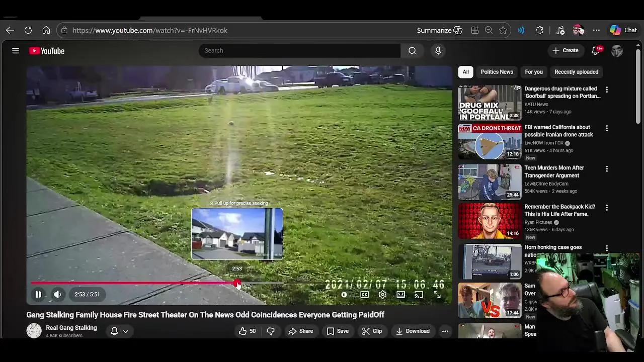
Task: Toggle autoplay switch in player
Action: (x=344, y=295)
